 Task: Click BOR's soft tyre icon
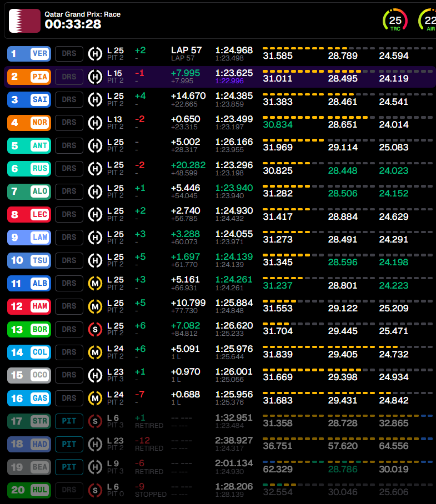tap(95, 330)
